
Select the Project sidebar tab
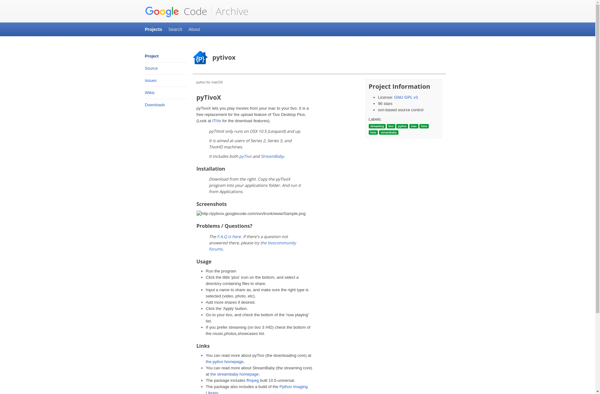pos(152,56)
